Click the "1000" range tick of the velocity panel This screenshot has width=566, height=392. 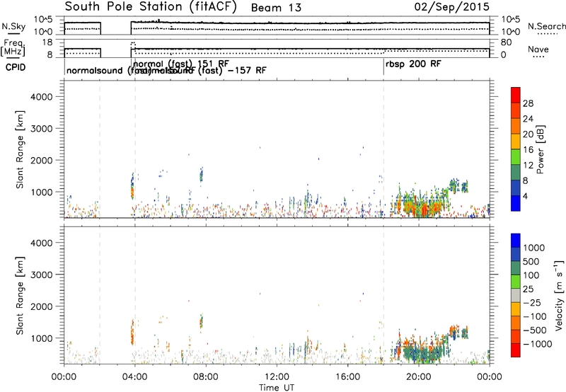tap(42, 338)
